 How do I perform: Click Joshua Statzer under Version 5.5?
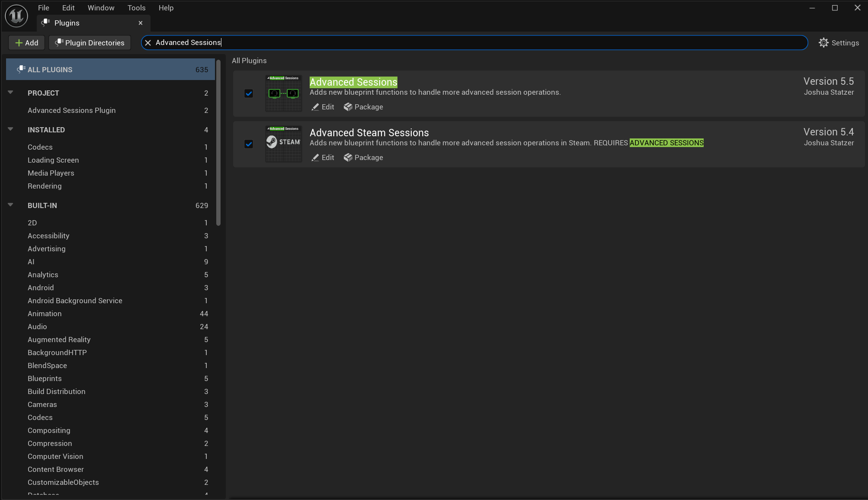(x=829, y=92)
